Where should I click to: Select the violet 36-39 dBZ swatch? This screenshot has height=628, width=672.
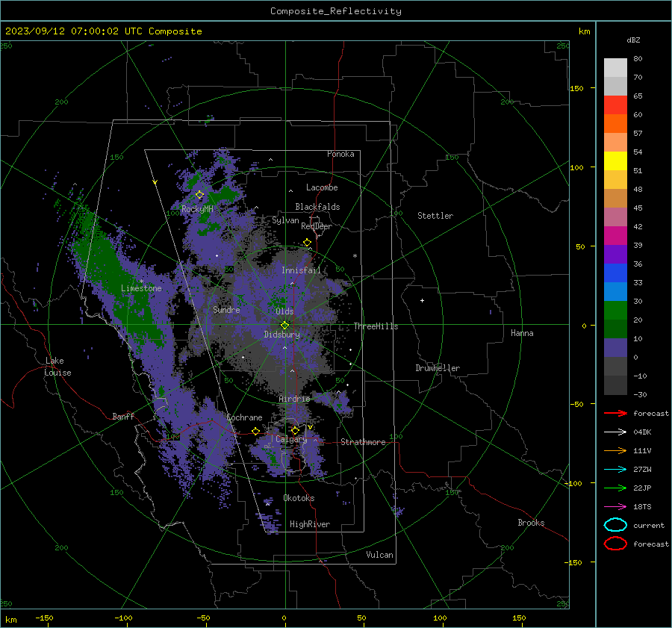615,255
